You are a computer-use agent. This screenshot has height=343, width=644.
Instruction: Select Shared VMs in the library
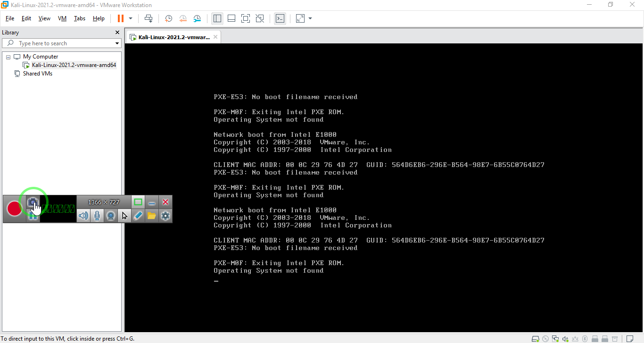click(38, 74)
